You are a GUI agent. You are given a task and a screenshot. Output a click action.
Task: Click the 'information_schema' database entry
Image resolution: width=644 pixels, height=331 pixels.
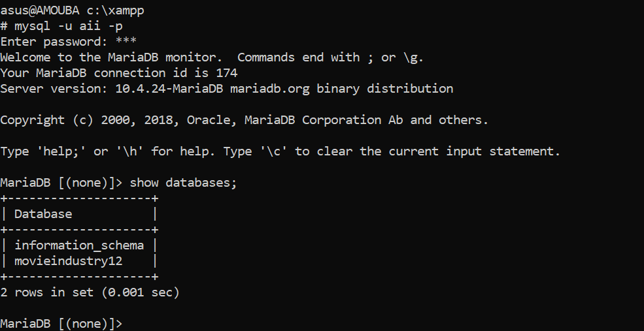coord(79,245)
